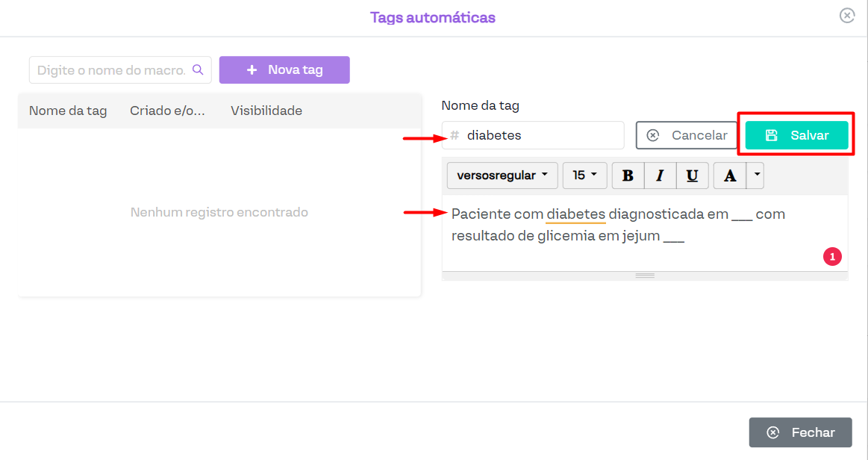868x460 pixels.
Task: Toggle italic text formatting
Action: pyautogui.click(x=660, y=175)
